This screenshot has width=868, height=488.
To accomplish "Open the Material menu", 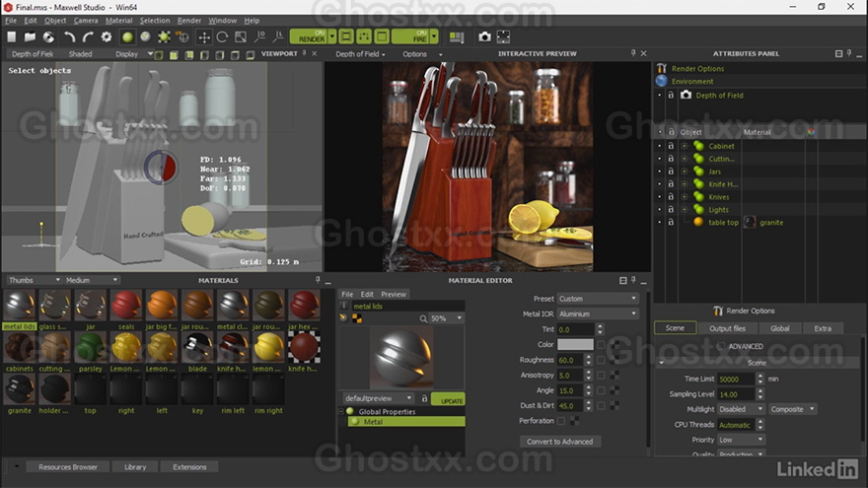I will (119, 21).
